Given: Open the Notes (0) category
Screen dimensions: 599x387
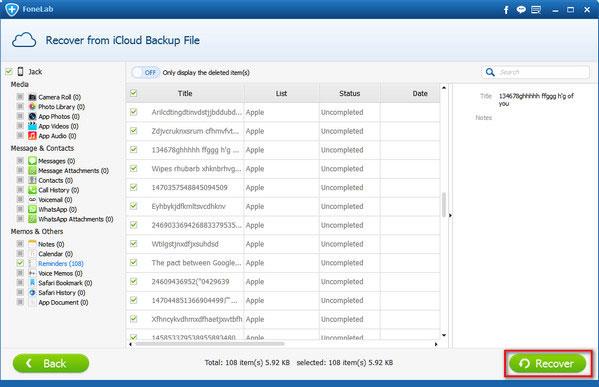Looking at the screenshot, I should click(x=51, y=244).
